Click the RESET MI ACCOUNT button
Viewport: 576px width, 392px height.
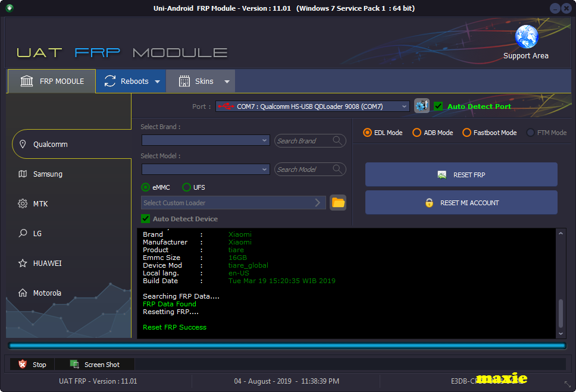pos(461,202)
